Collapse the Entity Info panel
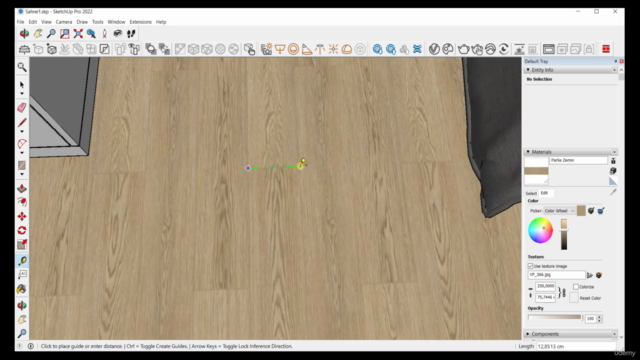The image size is (640, 360). [x=528, y=70]
